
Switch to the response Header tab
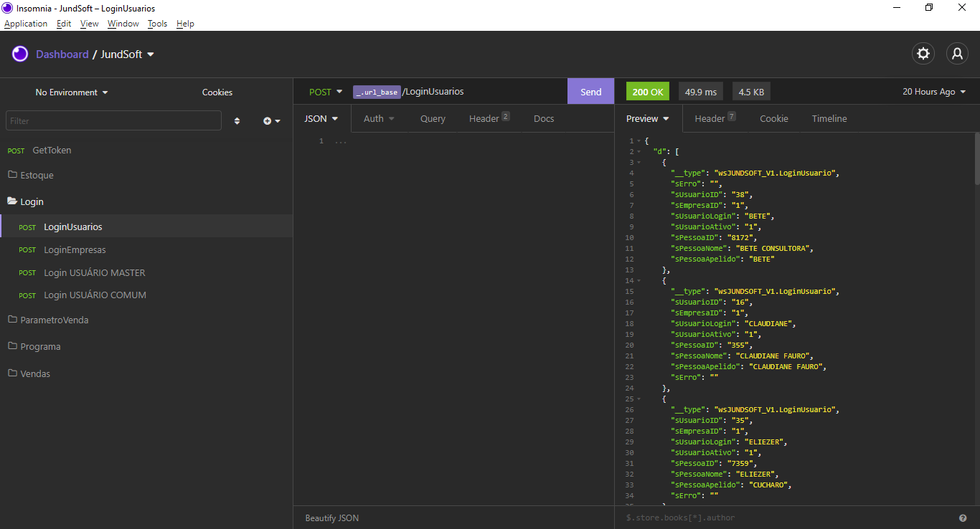point(715,119)
